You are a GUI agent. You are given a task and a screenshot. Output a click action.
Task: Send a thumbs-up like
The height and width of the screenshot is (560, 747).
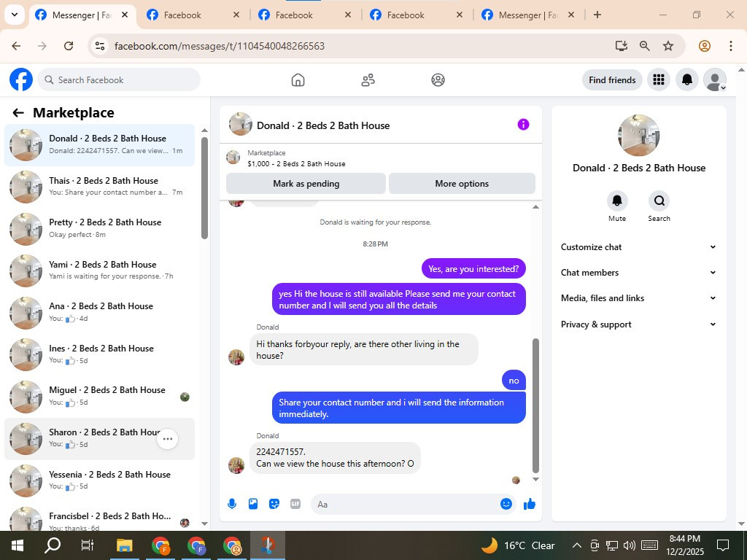pos(530,504)
